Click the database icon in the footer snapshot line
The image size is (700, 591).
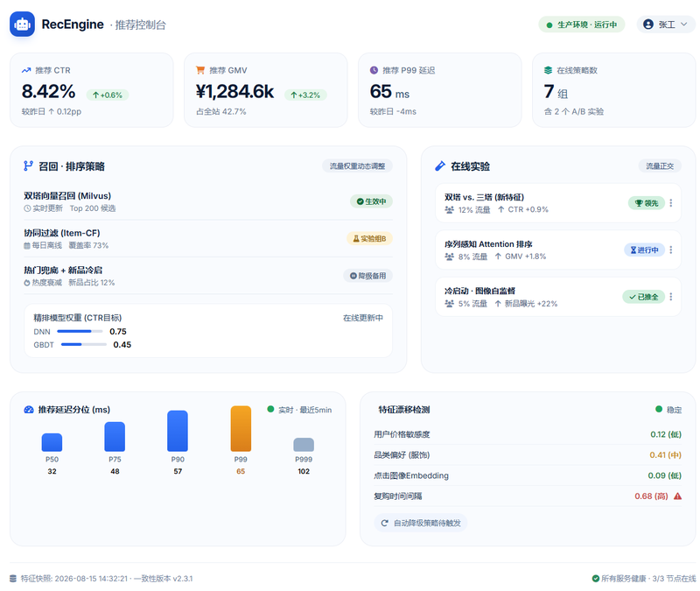point(13,579)
